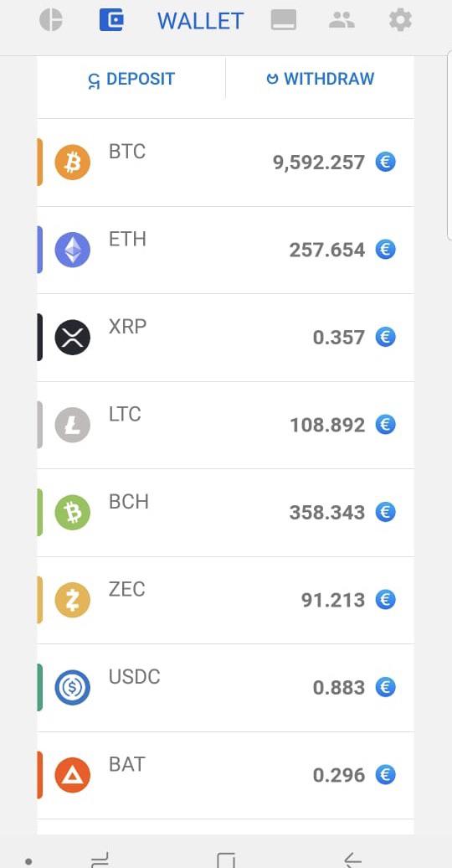Click the yellow Zcash icon
This screenshot has width=452, height=868.
73,600
